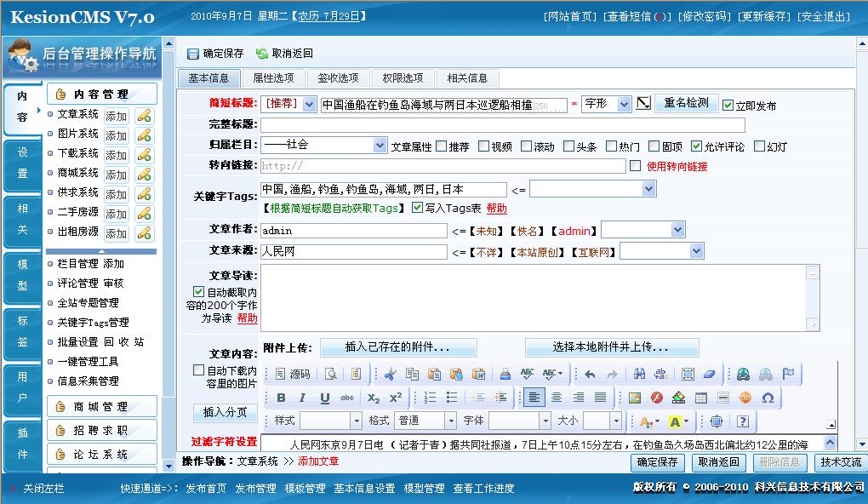Click the title style icon next to 字形
This screenshot has height=504, width=868.
point(642,103)
